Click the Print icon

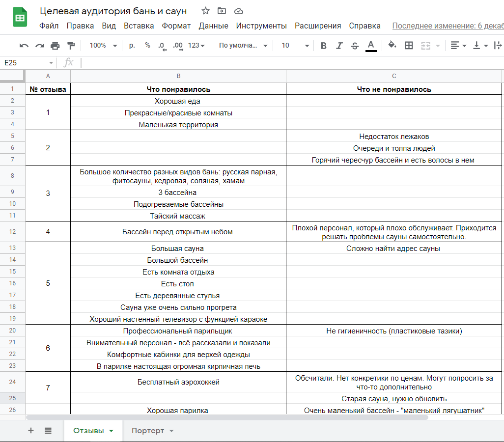pyautogui.click(x=56, y=46)
